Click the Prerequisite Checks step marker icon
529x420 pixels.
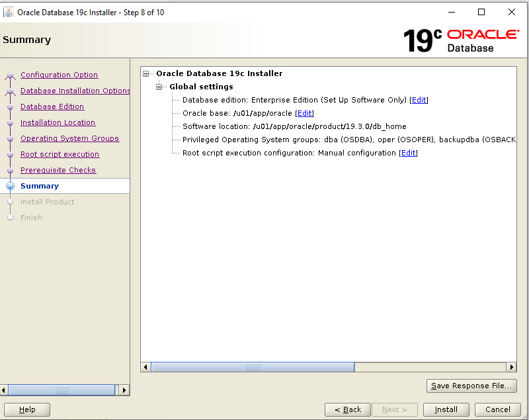pos(10,171)
